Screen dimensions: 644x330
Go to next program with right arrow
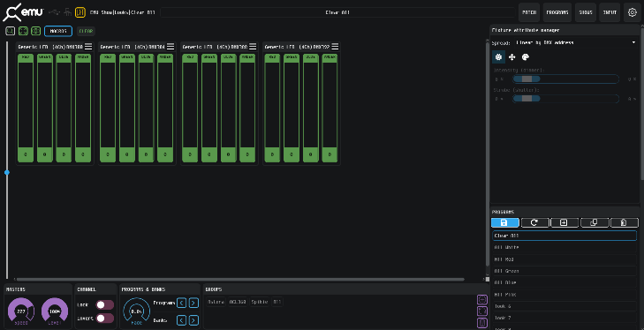[193, 303]
